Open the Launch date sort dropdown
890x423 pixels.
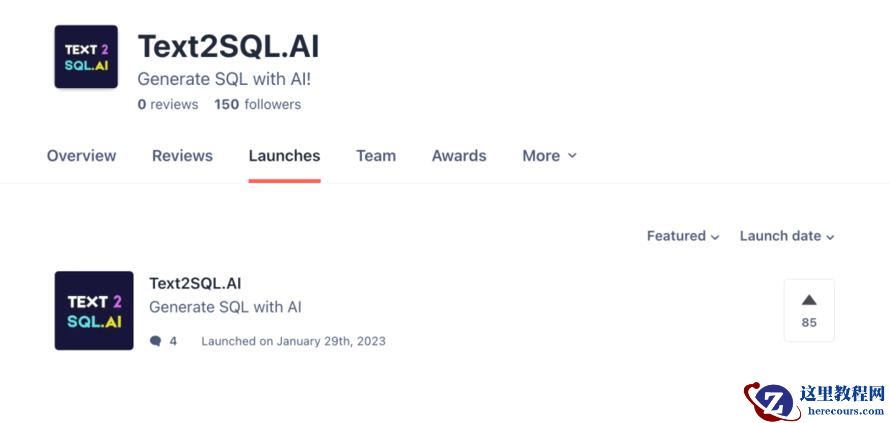[x=787, y=236]
